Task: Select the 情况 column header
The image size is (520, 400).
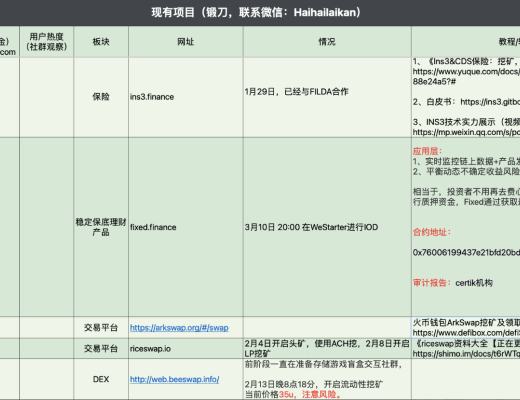Action: coord(327,42)
